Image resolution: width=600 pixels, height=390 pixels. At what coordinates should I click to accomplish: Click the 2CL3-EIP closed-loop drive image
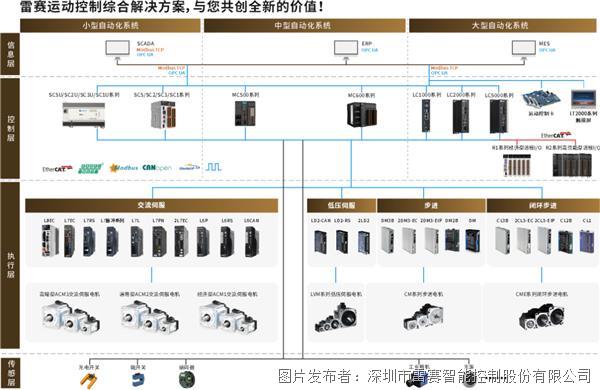pyautogui.click(x=545, y=240)
